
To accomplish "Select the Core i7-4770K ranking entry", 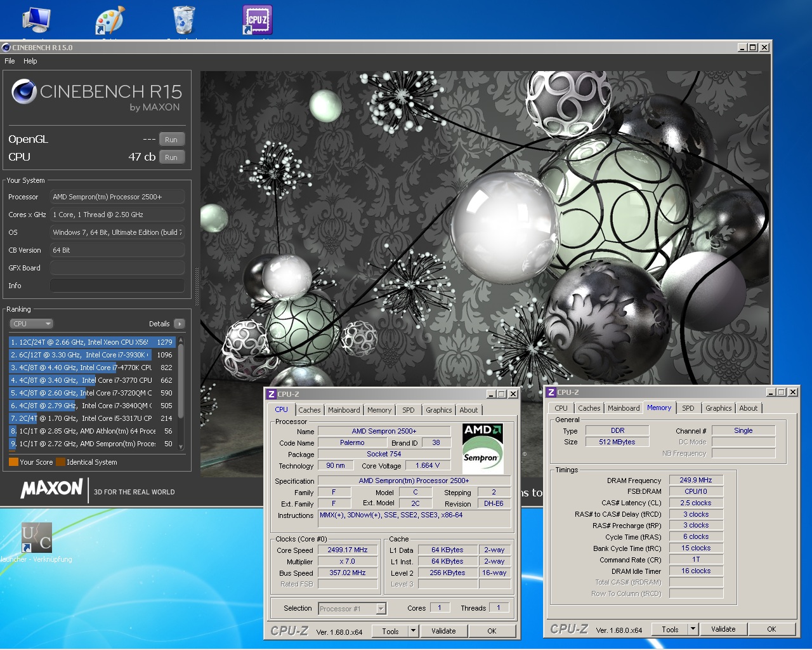I will point(92,368).
